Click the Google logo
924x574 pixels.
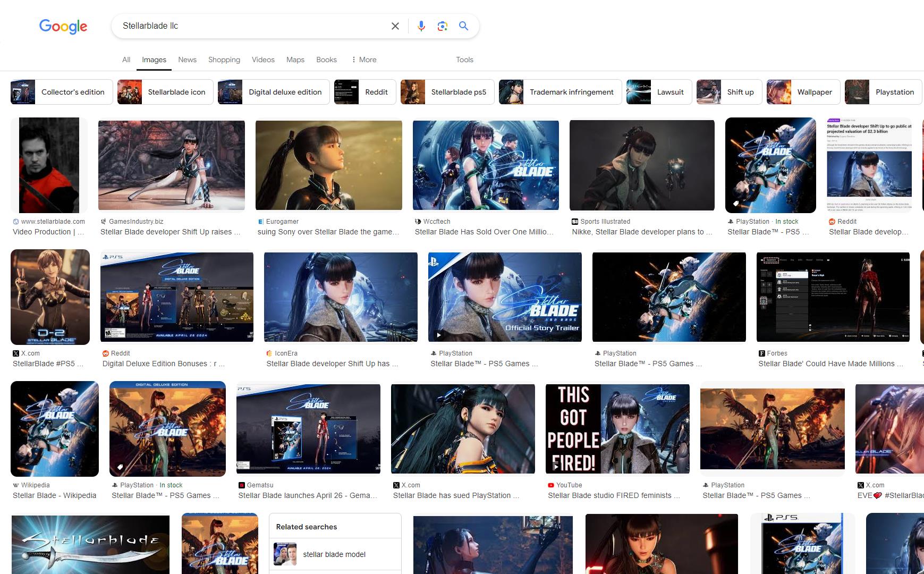pos(63,26)
